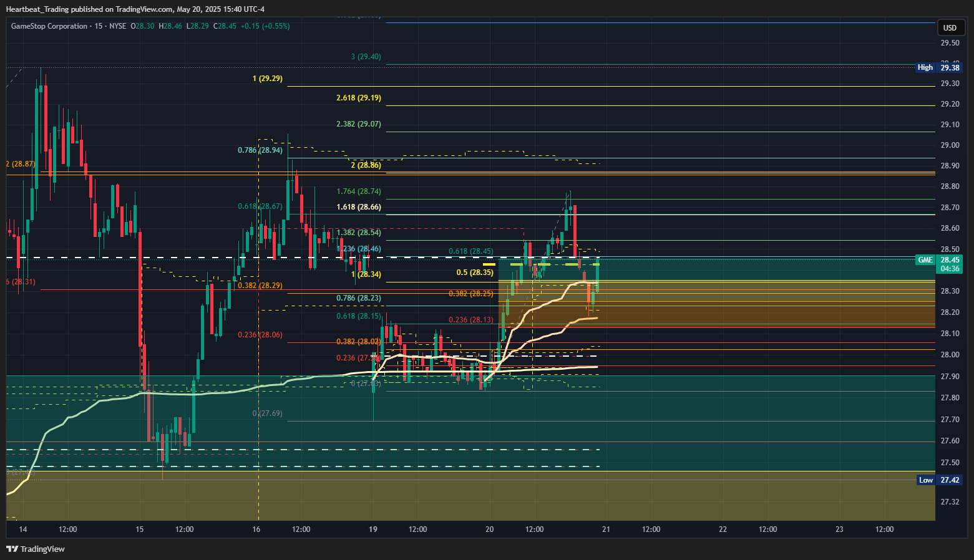The width and height of the screenshot is (974, 560).
Task: Click the low value L28.29
Action: (x=197, y=26)
